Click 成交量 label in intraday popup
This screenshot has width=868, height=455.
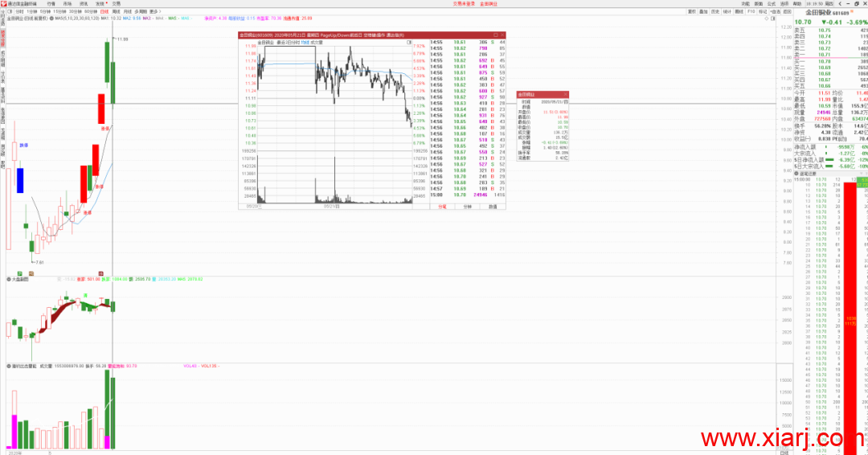point(317,42)
